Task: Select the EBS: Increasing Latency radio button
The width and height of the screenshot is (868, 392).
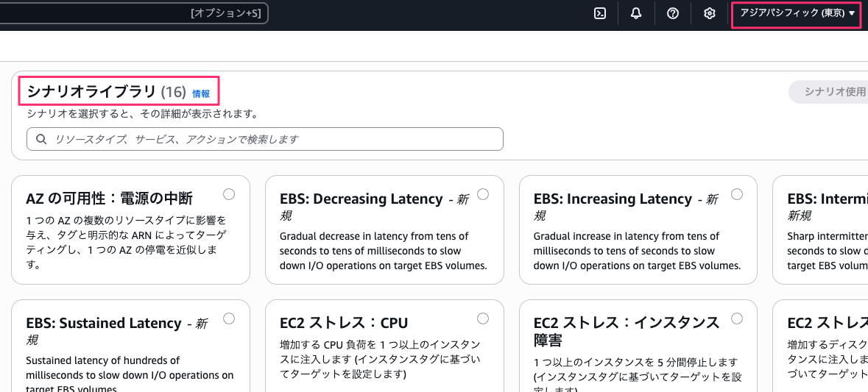Action: pyautogui.click(x=737, y=194)
